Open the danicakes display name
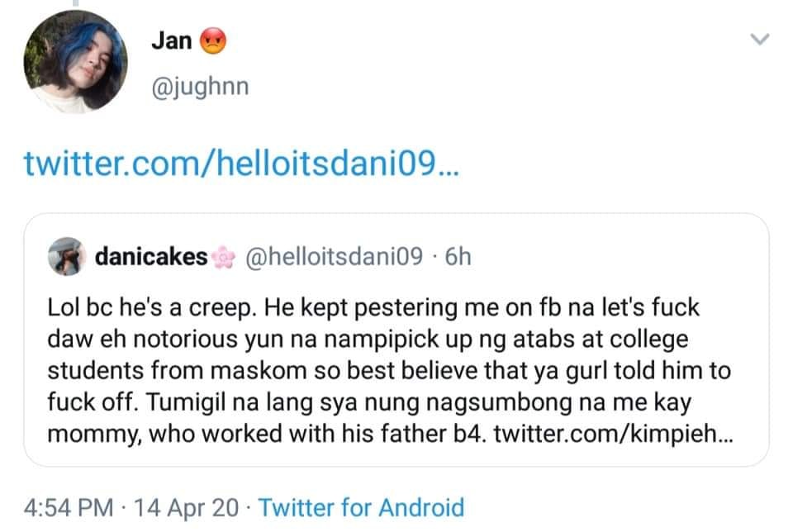The width and height of the screenshot is (793, 532). [x=150, y=257]
